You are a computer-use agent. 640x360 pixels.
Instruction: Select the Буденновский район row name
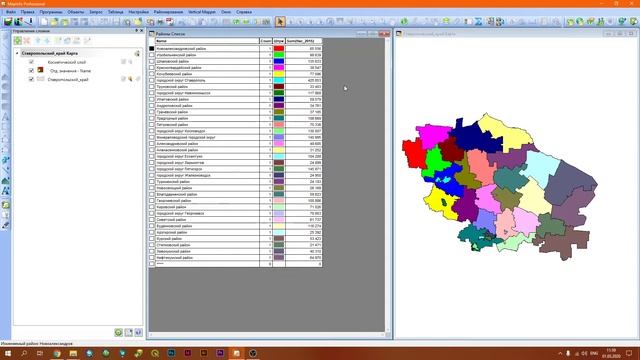(174, 226)
